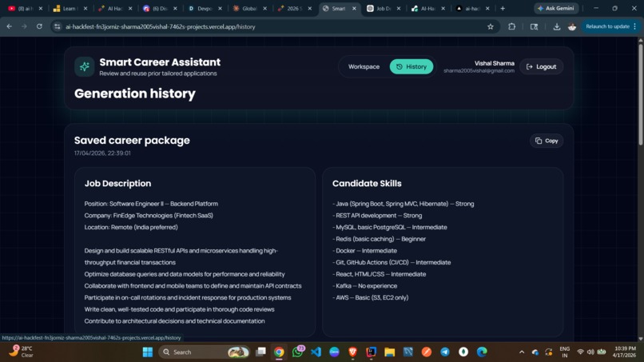Viewport: 644px width, 362px height.
Task: Click 'AWS — Basic (S3, EC2 only)'
Action: tap(371, 297)
